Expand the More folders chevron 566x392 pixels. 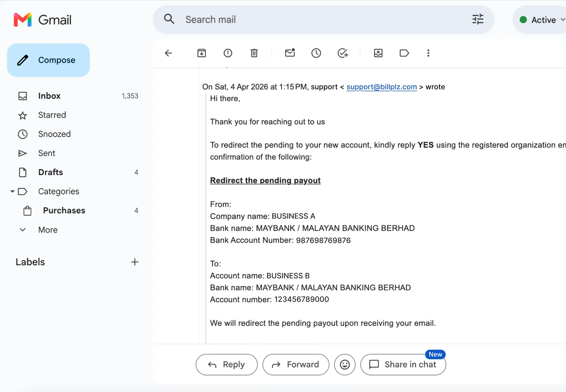(23, 230)
